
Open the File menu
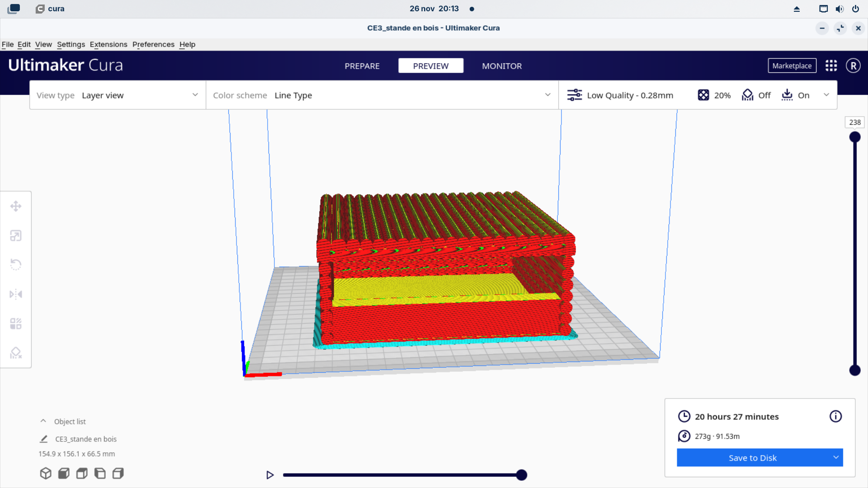pos(8,44)
